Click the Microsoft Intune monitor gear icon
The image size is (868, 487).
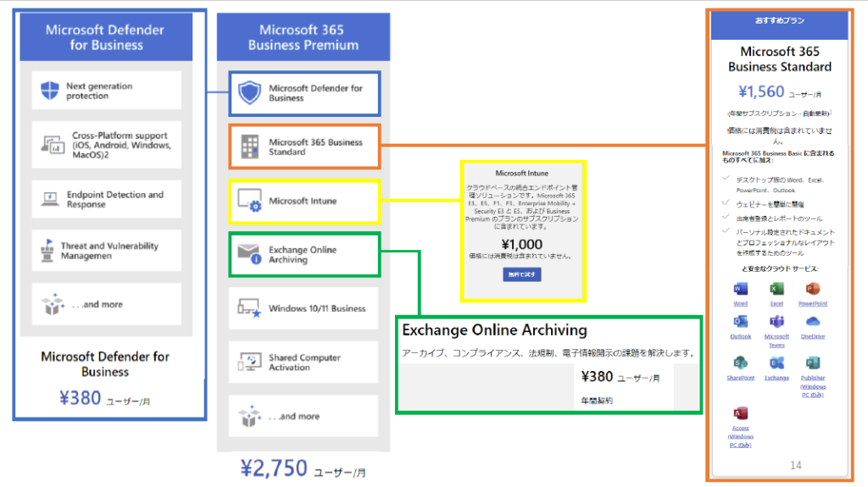click(x=250, y=201)
